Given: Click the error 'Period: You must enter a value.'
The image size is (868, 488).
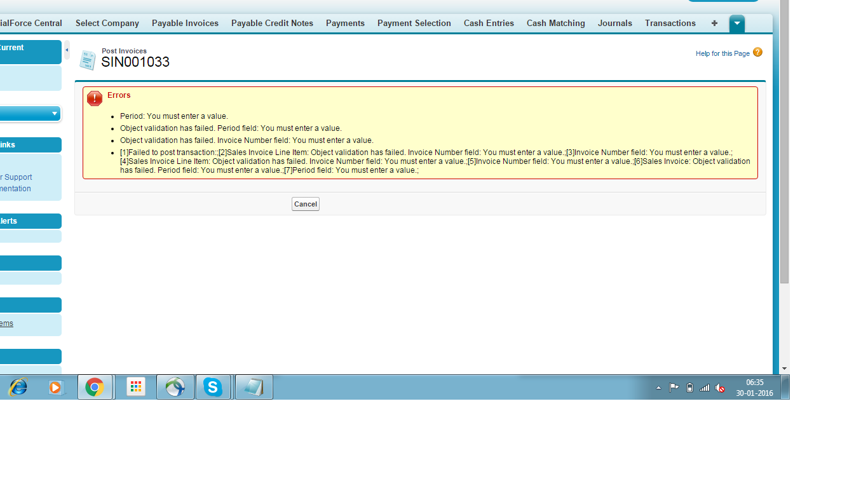Looking at the screenshot, I should pos(174,116).
